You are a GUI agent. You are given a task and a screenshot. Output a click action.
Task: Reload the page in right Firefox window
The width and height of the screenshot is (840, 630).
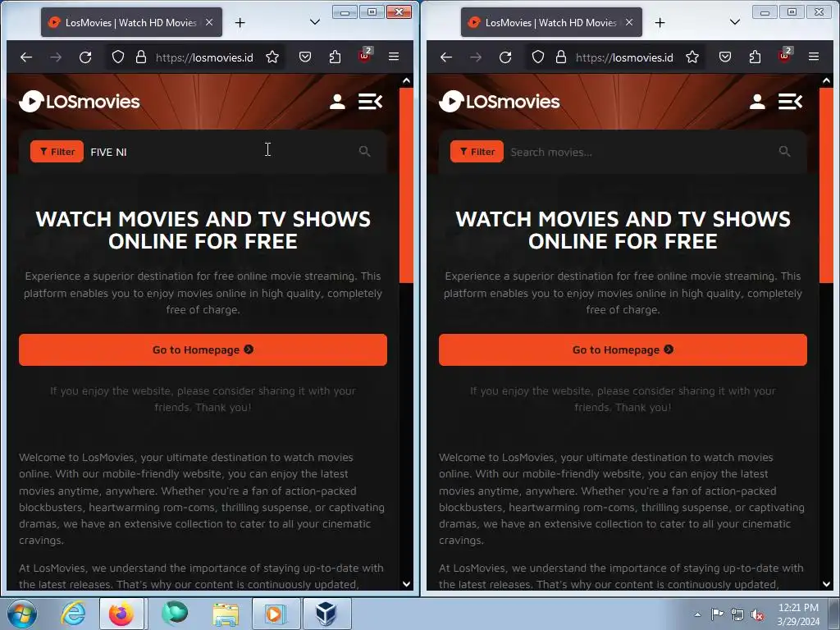(505, 57)
